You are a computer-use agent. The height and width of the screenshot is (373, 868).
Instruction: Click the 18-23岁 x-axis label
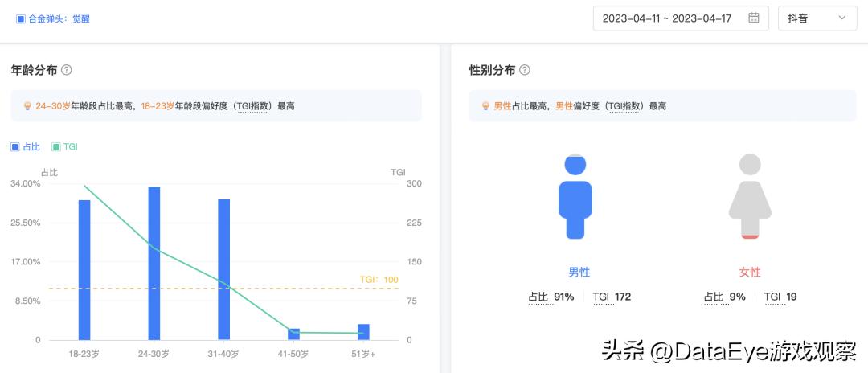coord(84,354)
